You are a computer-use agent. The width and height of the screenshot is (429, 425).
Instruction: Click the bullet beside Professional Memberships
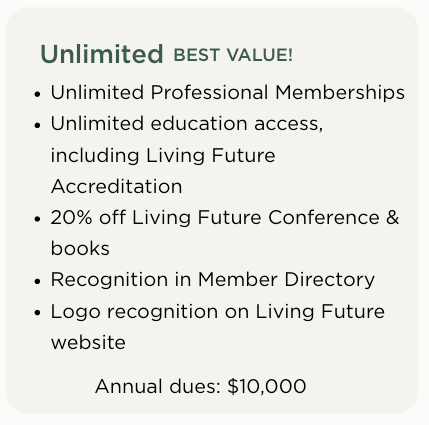tap(37, 94)
